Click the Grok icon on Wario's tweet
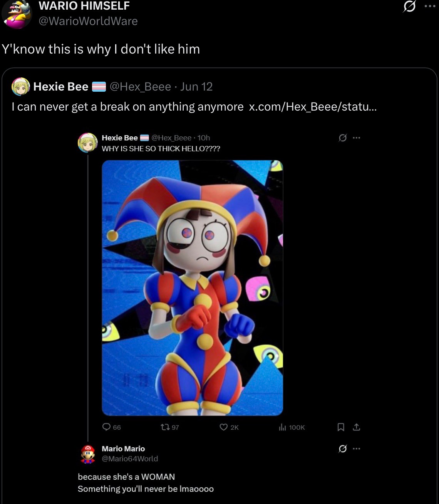Screen dimensions: 439x504 pyautogui.click(x=409, y=7)
